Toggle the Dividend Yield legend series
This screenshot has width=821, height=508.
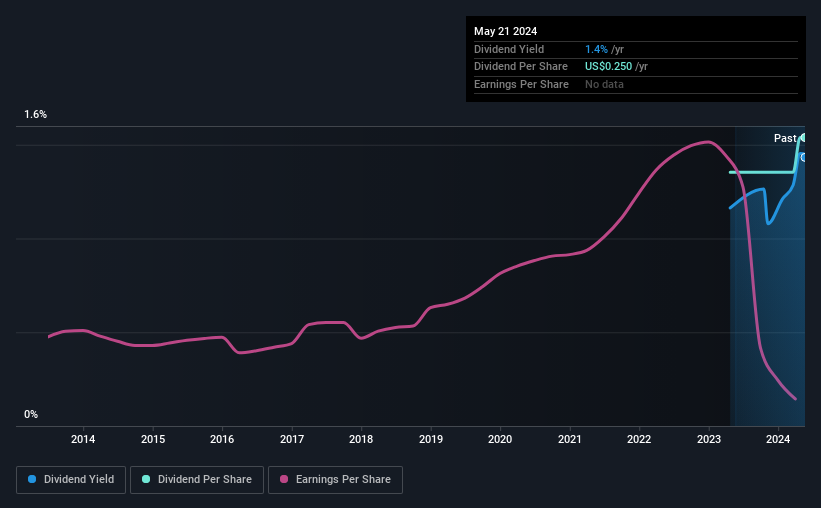point(71,480)
